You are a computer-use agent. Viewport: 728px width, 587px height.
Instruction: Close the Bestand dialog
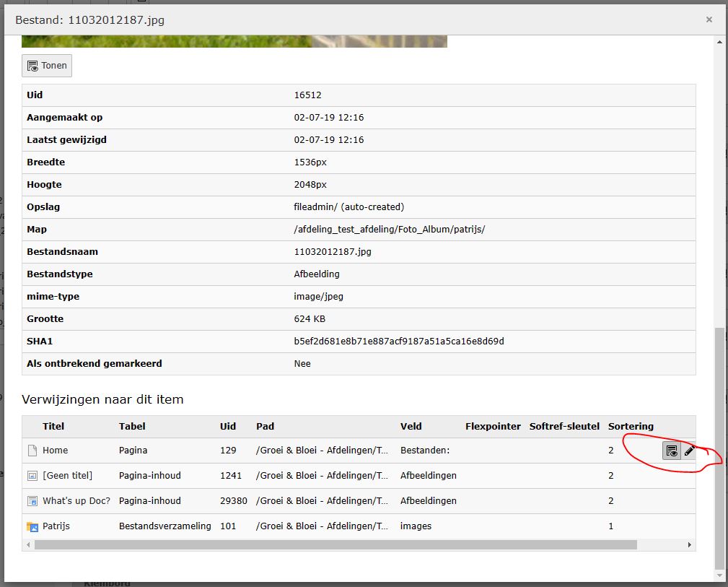point(709,19)
